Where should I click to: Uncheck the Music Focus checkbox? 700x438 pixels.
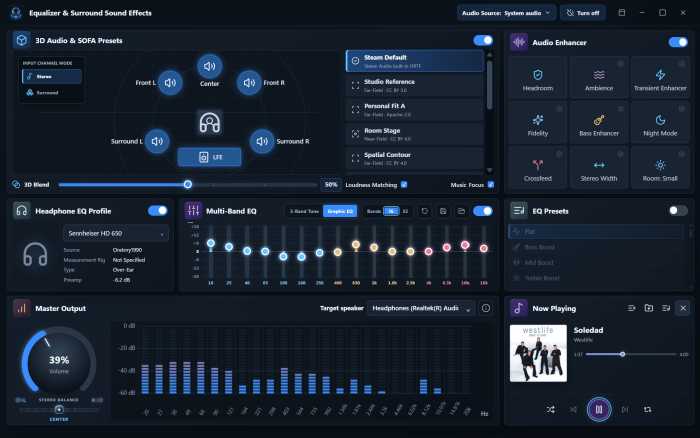(x=491, y=185)
